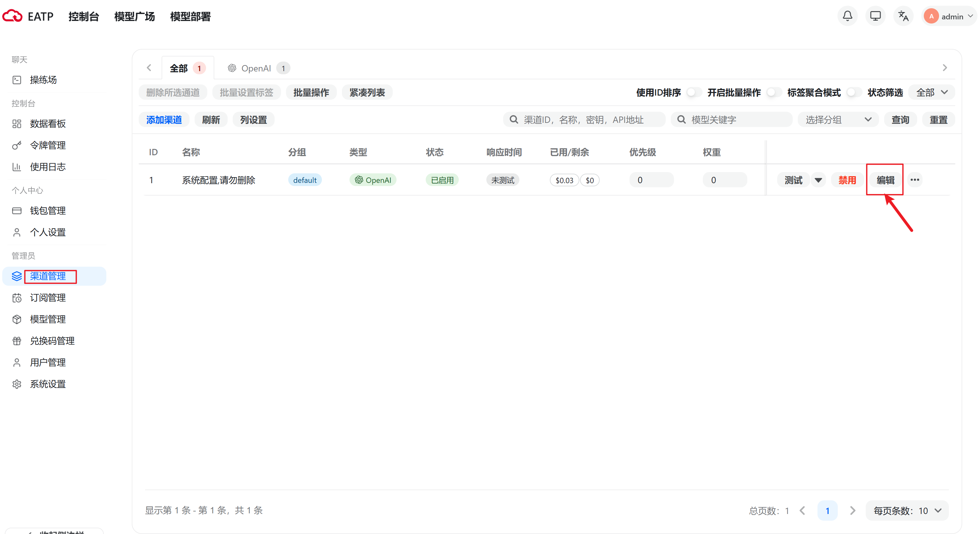Click the $0.03 used quota tag
Viewport: 980px width, 534px height.
coord(564,180)
